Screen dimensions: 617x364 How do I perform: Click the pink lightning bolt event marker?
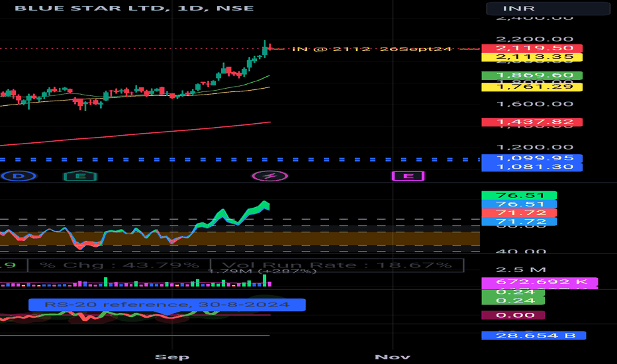click(x=270, y=176)
